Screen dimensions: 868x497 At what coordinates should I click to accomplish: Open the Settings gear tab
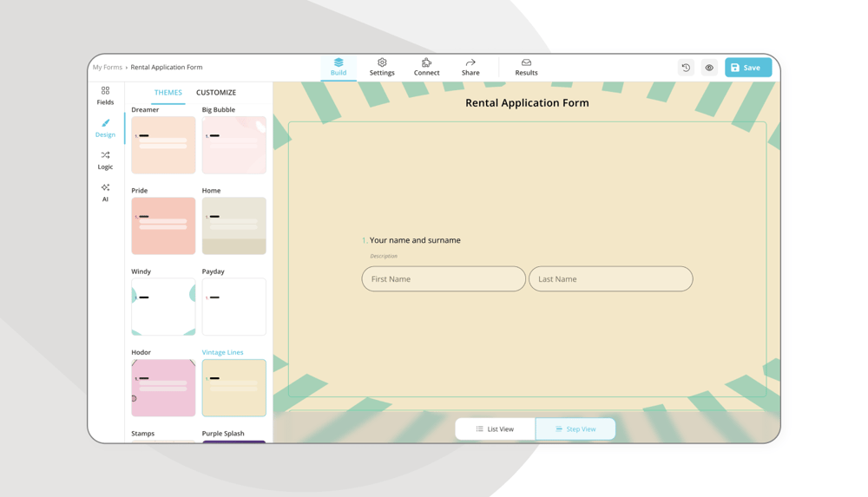[x=382, y=67]
